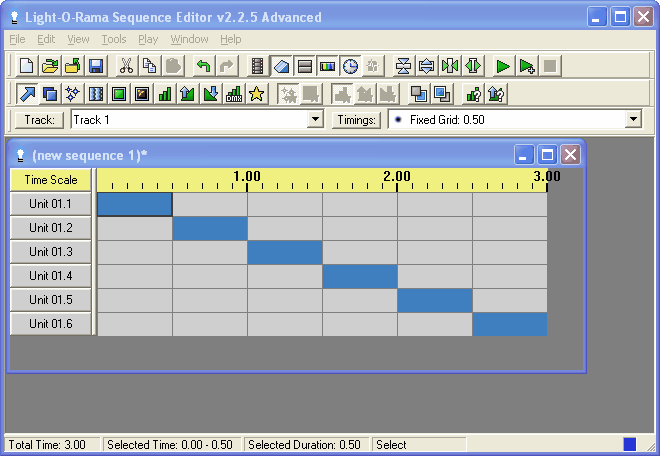Viewport: 660px width, 456px height.
Task: Click the New sequence icon
Action: point(27,66)
